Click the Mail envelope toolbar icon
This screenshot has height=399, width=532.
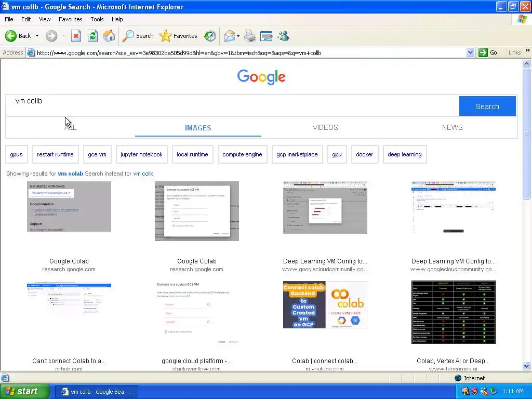230,36
